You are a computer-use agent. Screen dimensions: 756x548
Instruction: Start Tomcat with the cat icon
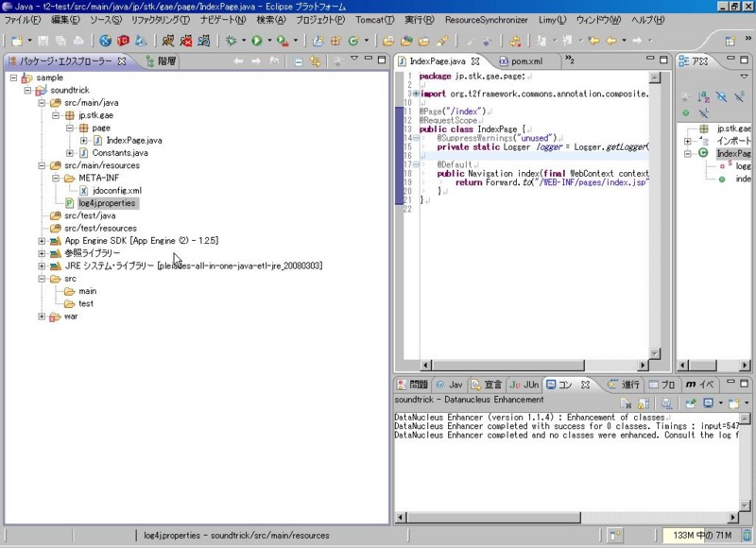tap(168, 41)
